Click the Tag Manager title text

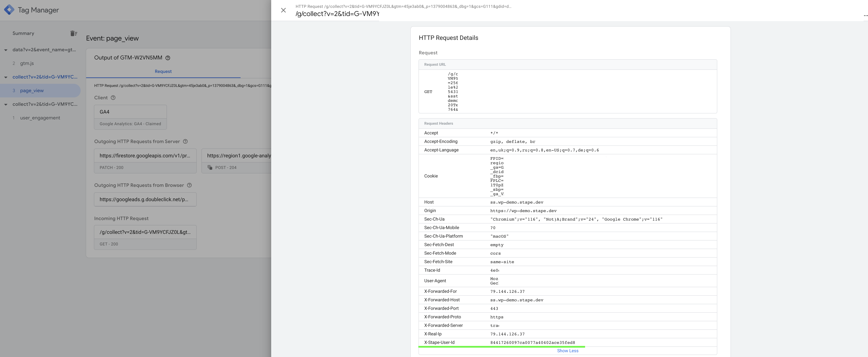[38, 10]
